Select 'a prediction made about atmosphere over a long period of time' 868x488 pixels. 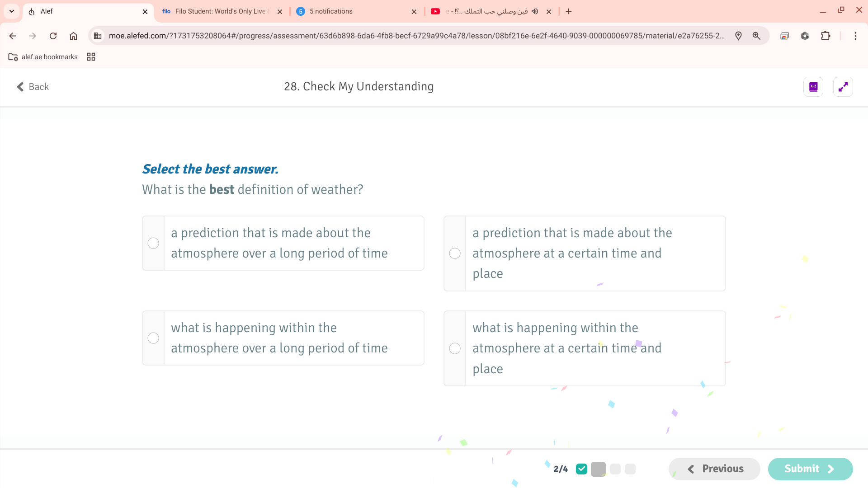(x=153, y=243)
